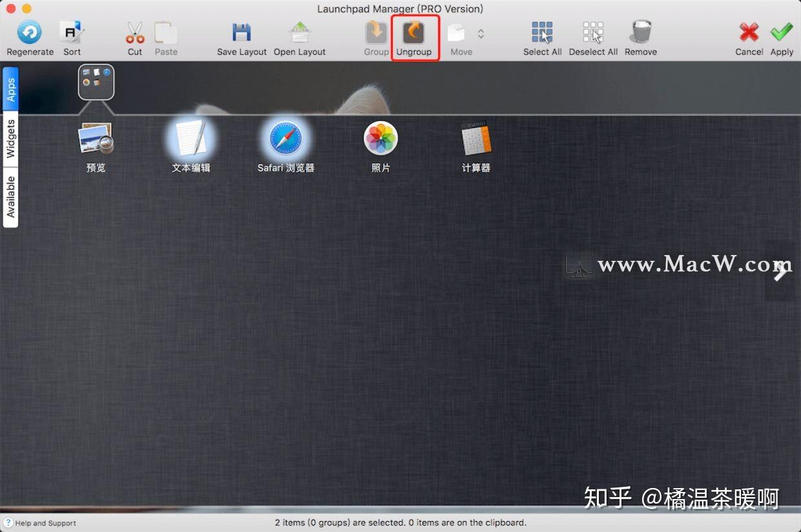The height and width of the screenshot is (532, 801).
Task: Click the green Apply button
Action: (x=782, y=31)
